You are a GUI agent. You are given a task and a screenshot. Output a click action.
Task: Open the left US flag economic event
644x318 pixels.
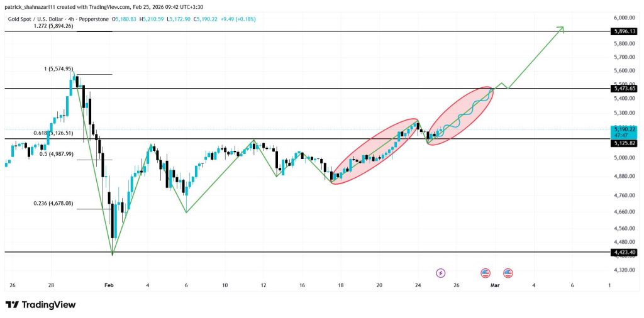pyautogui.click(x=485, y=273)
